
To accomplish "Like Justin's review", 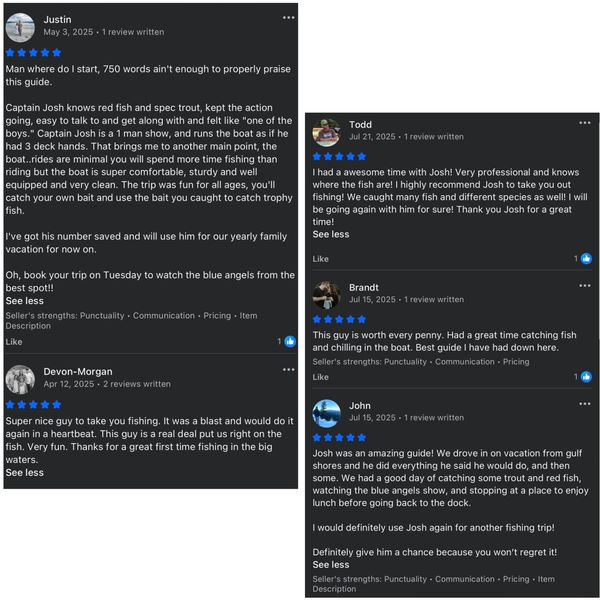I will click(14, 341).
